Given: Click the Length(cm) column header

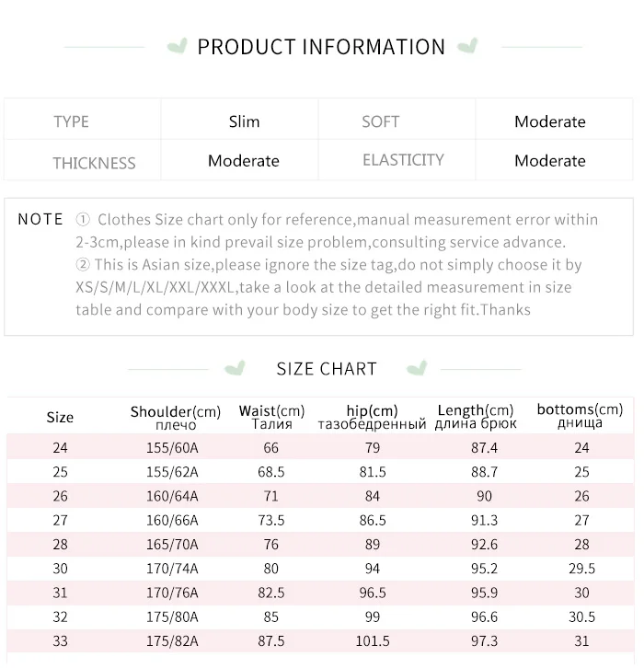Looking at the screenshot, I should pos(476,416).
